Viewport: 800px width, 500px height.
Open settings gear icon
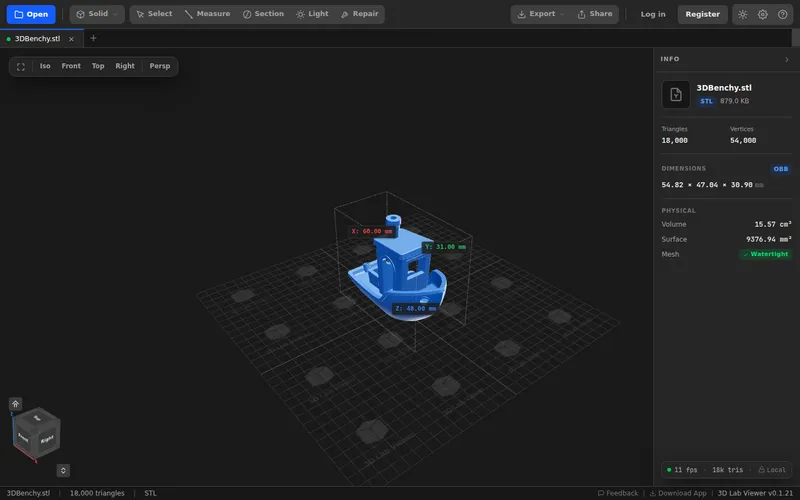763,14
